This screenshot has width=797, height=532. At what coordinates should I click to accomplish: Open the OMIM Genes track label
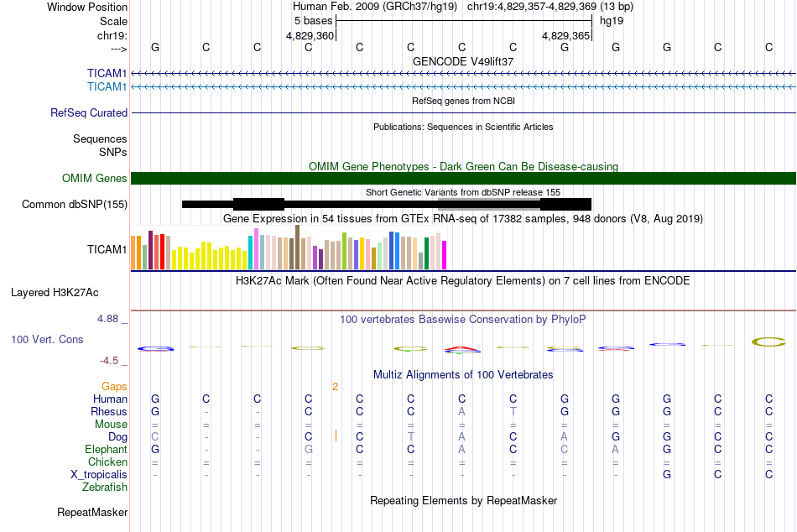click(x=94, y=178)
